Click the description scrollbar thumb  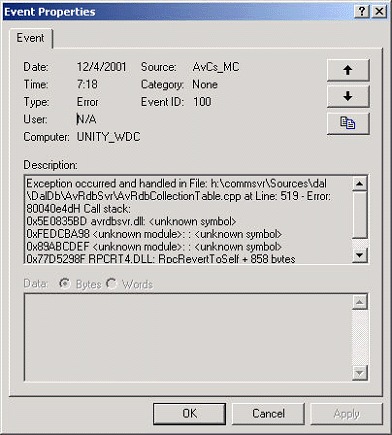coord(360,215)
